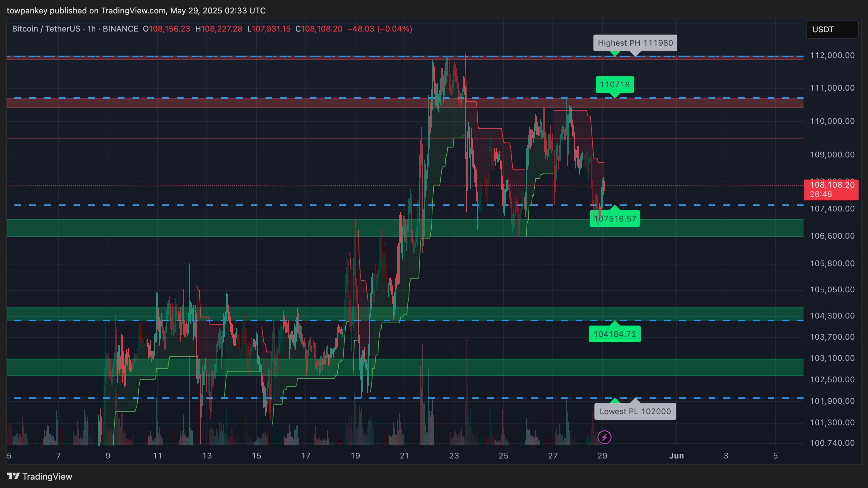Click the green arrow above 104184.72 label

[615, 323]
